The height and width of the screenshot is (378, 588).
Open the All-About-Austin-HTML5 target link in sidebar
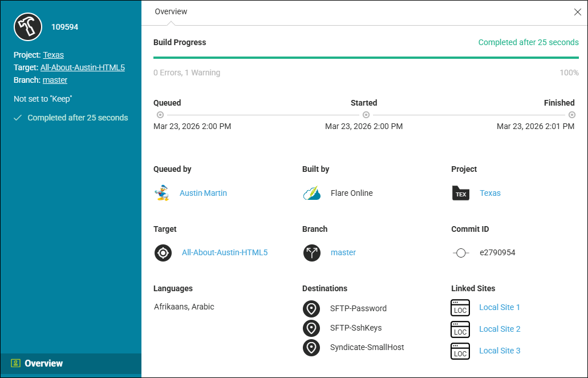pos(83,67)
